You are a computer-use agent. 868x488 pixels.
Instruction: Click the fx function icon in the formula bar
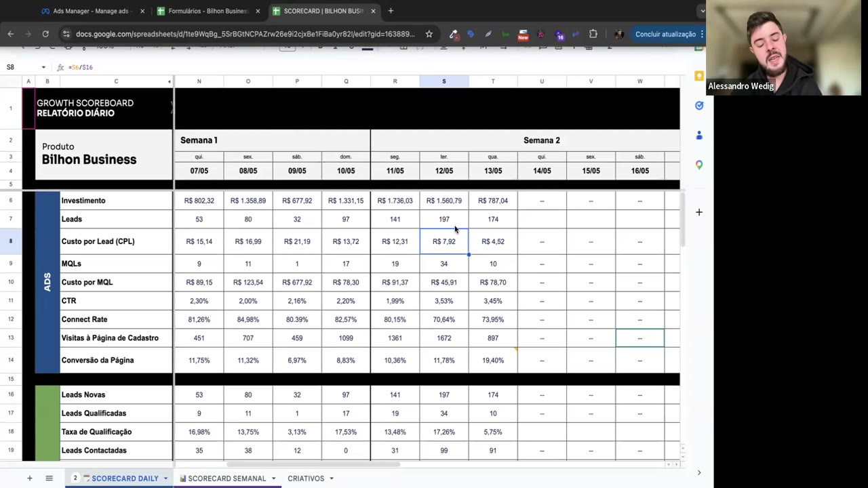[60, 67]
